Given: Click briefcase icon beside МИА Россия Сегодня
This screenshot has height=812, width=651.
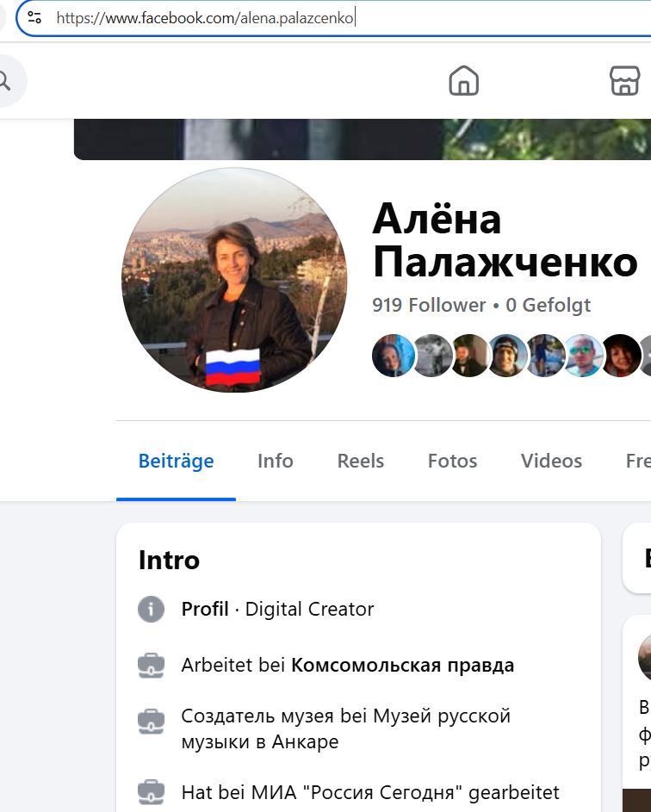Looking at the screenshot, I should tap(151, 793).
